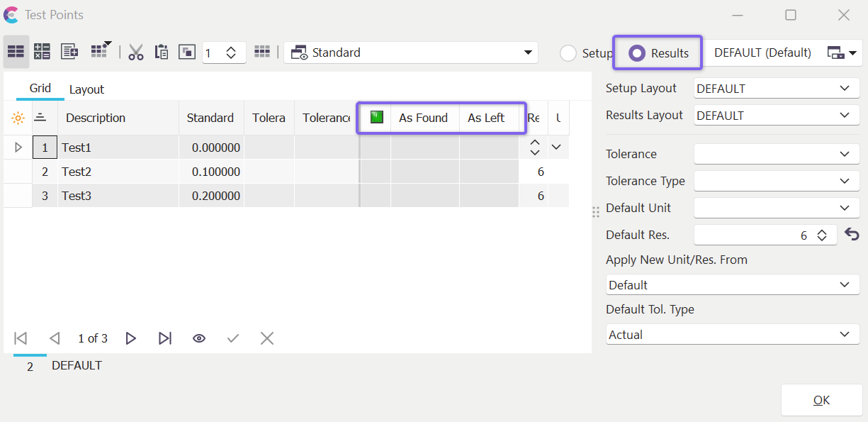Screen dimensions: 868x422
Task: Select the Setup radio button
Action: point(568,53)
